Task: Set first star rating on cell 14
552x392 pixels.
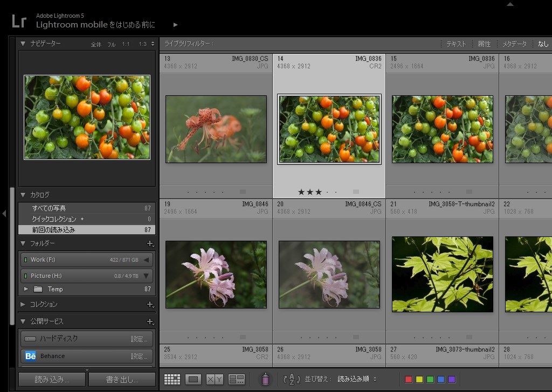Action: (301, 192)
